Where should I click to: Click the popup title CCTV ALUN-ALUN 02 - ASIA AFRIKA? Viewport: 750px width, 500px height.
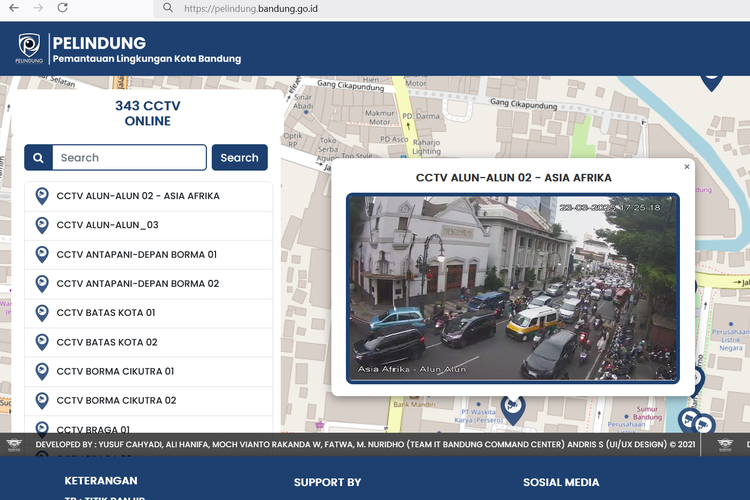[514, 178]
